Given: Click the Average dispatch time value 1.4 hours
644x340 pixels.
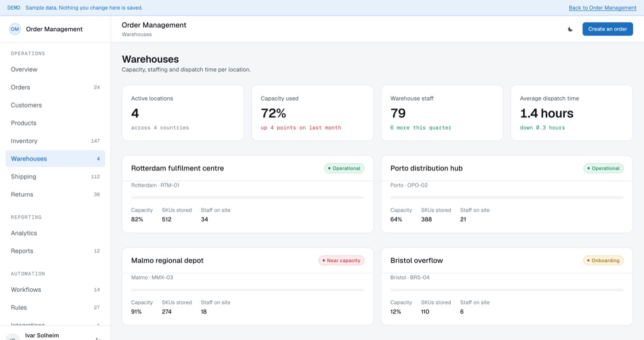Looking at the screenshot, I should 547,113.
